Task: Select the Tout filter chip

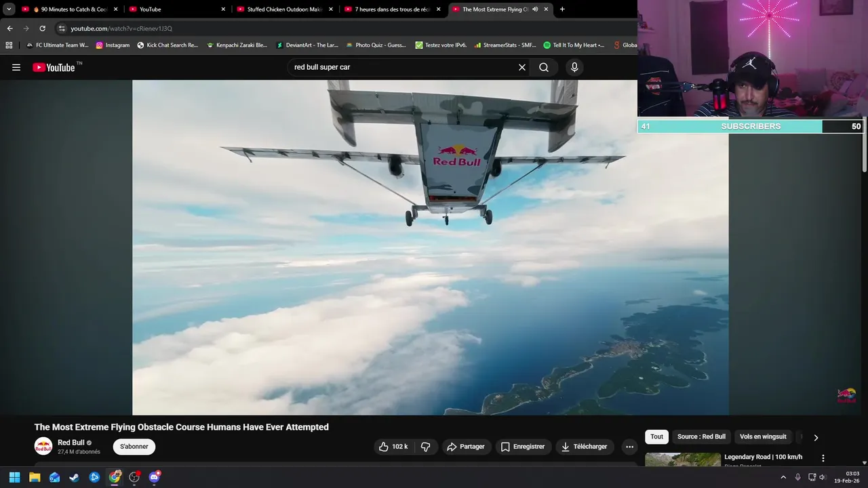Action: pos(656,436)
